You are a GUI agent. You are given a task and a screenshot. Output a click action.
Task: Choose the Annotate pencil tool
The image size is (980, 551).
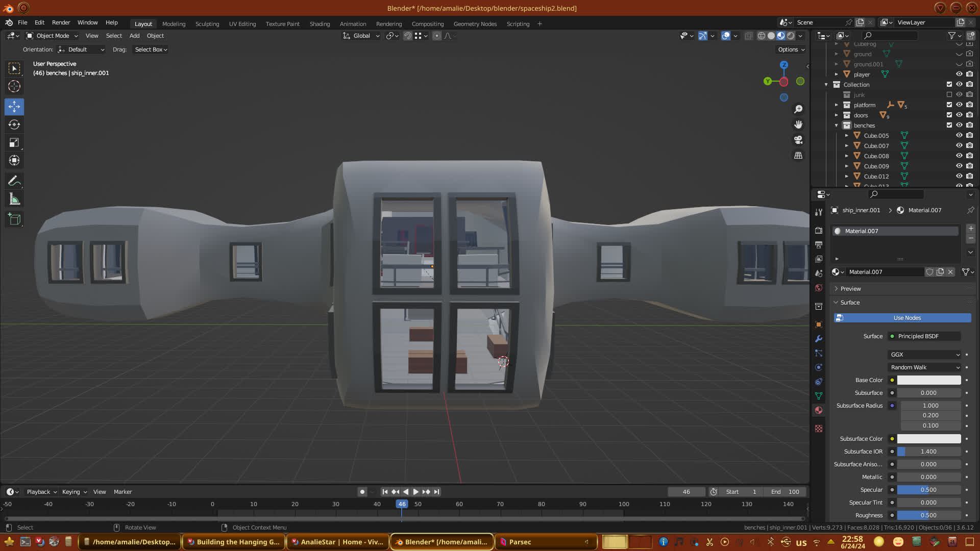tap(14, 181)
